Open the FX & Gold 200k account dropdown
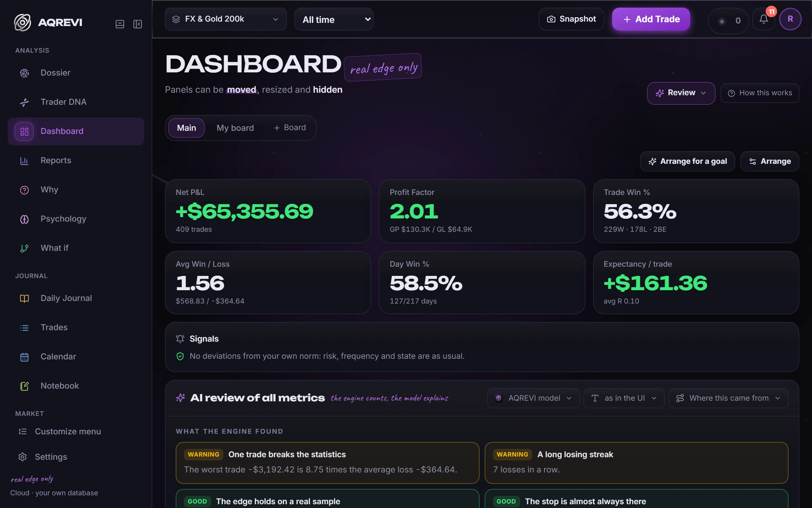This screenshot has width=812, height=508. coord(226,19)
